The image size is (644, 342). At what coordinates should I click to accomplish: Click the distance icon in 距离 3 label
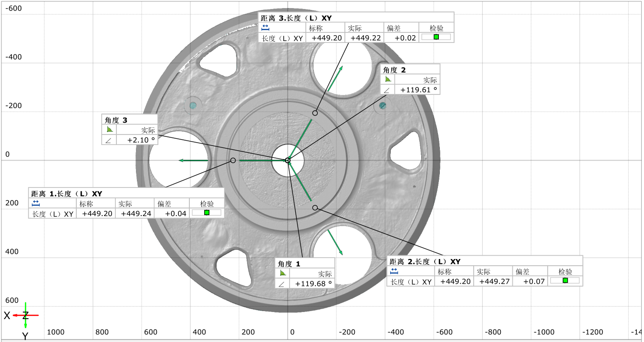pyautogui.click(x=266, y=28)
